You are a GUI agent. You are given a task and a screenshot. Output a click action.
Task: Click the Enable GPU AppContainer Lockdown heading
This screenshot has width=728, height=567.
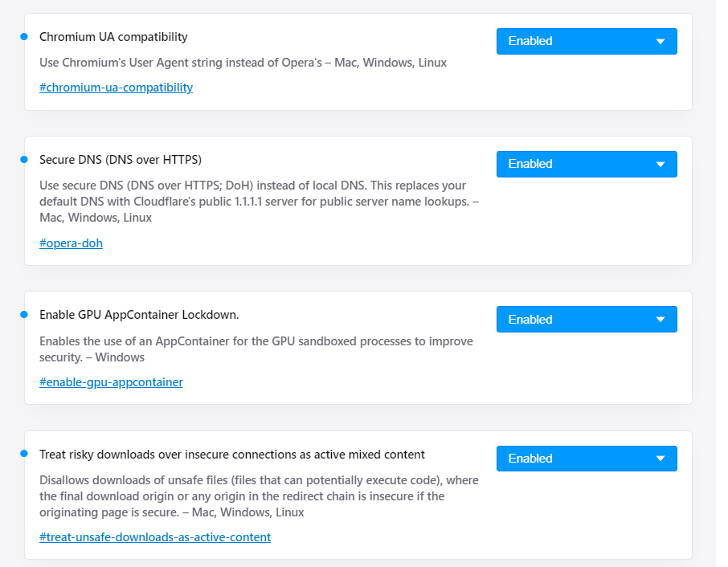point(139,315)
